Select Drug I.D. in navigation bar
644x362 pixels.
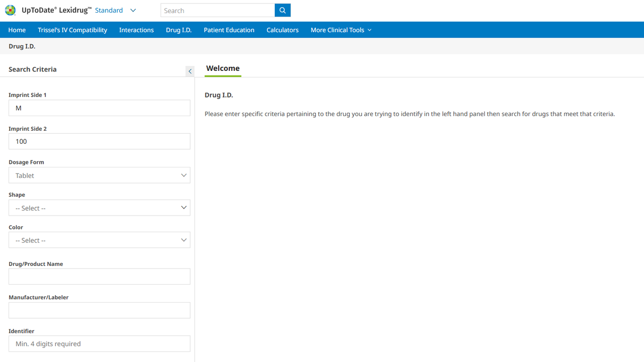click(179, 30)
